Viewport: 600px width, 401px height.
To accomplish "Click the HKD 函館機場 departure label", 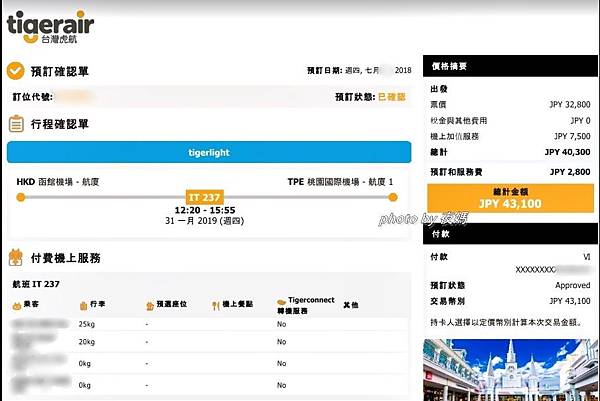I will (58, 182).
